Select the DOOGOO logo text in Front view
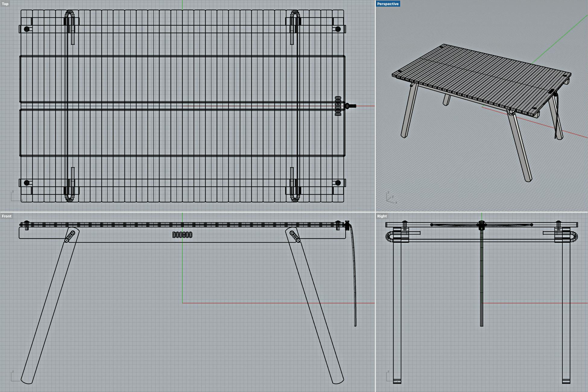588x392 pixels. [x=182, y=235]
